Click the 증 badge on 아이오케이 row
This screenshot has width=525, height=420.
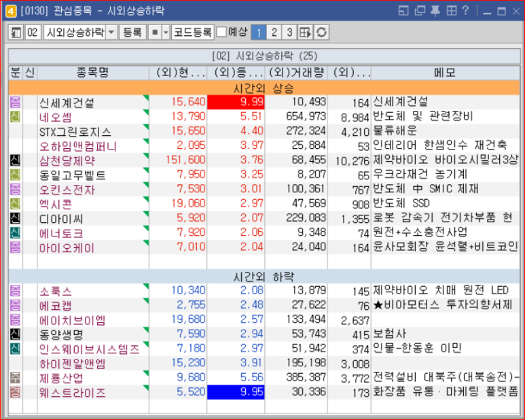tap(15, 247)
